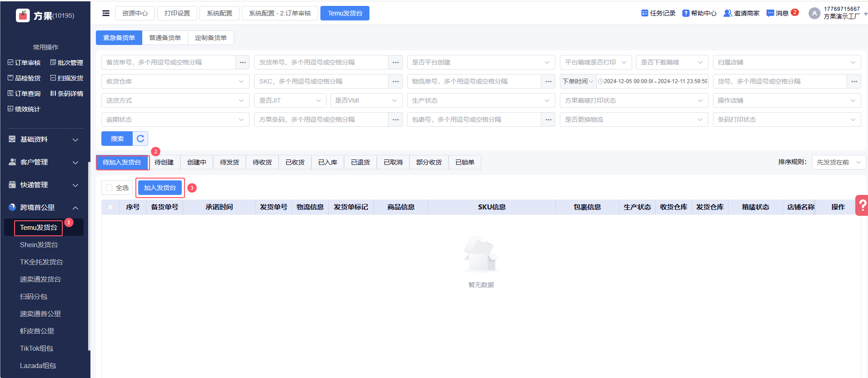Image resolution: width=868 pixels, height=378 pixels.
Task: Open the 收货仓库 dropdown
Action: (175, 81)
